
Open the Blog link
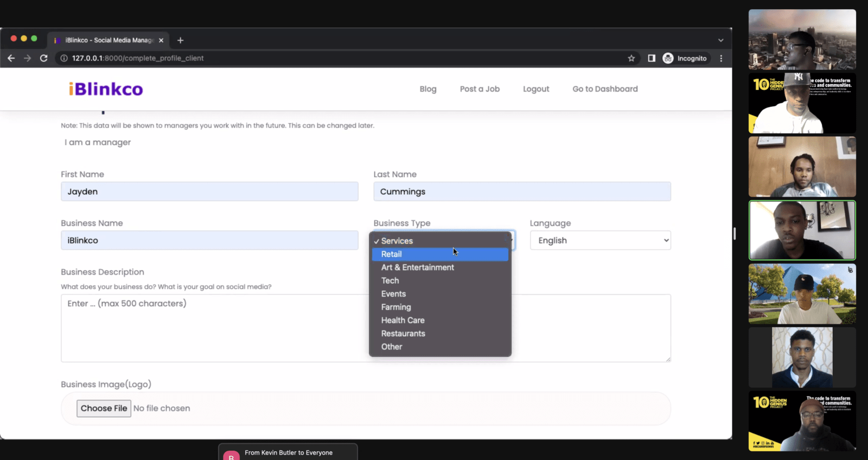coord(427,89)
